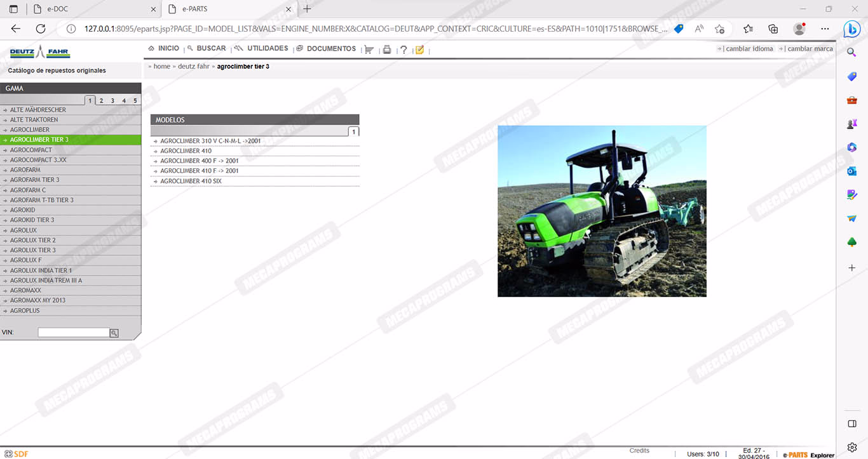The height and width of the screenshot is (459, 868).
Task: Toggle the sidebar layout icon at bottom right
Action: (x=852, y=423)
